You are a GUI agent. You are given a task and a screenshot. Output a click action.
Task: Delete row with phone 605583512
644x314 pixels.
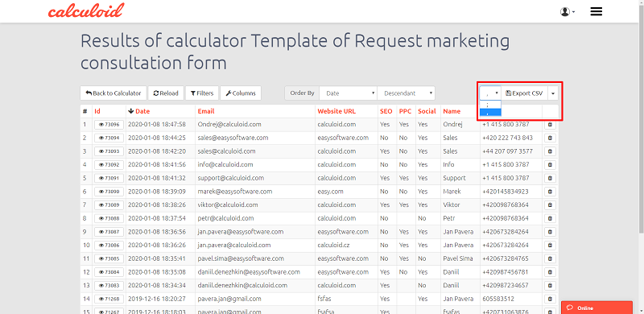[x=550, y=299]
